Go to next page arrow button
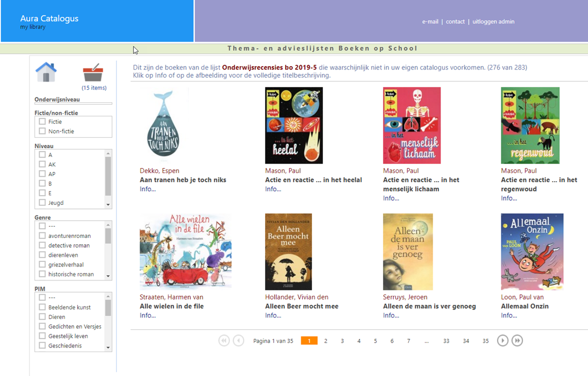Viewport: 588px width, 376px height. (x=503, y=341)
